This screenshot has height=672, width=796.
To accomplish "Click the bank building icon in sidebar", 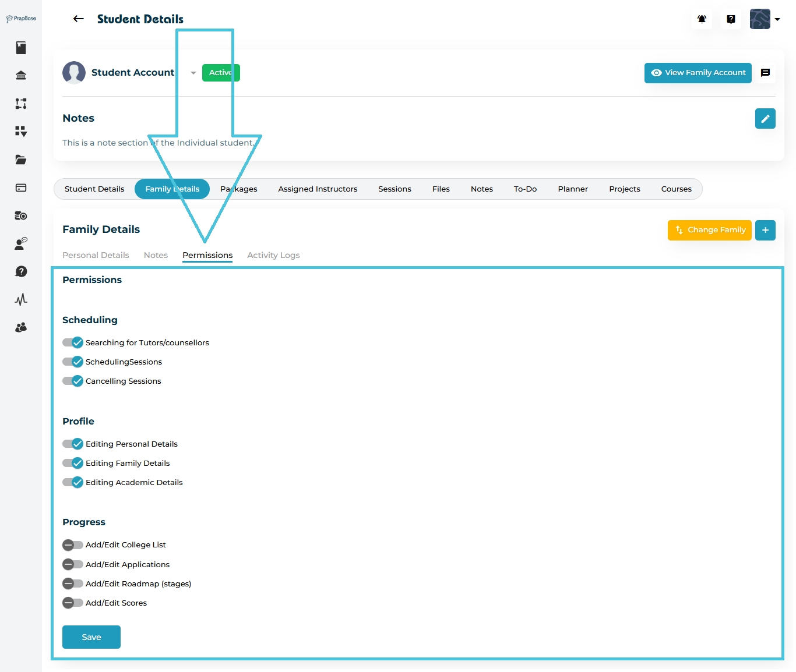I will [21, 75].
